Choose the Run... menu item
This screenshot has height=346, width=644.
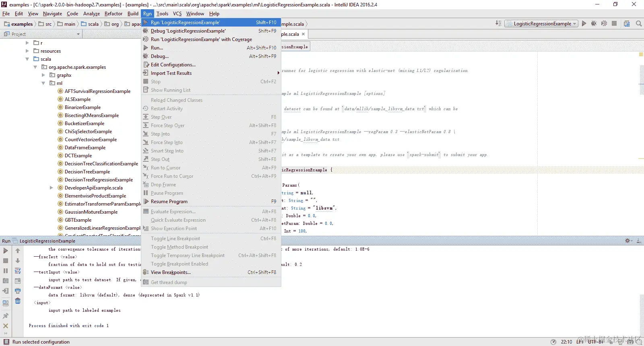(x=211, y=48)
